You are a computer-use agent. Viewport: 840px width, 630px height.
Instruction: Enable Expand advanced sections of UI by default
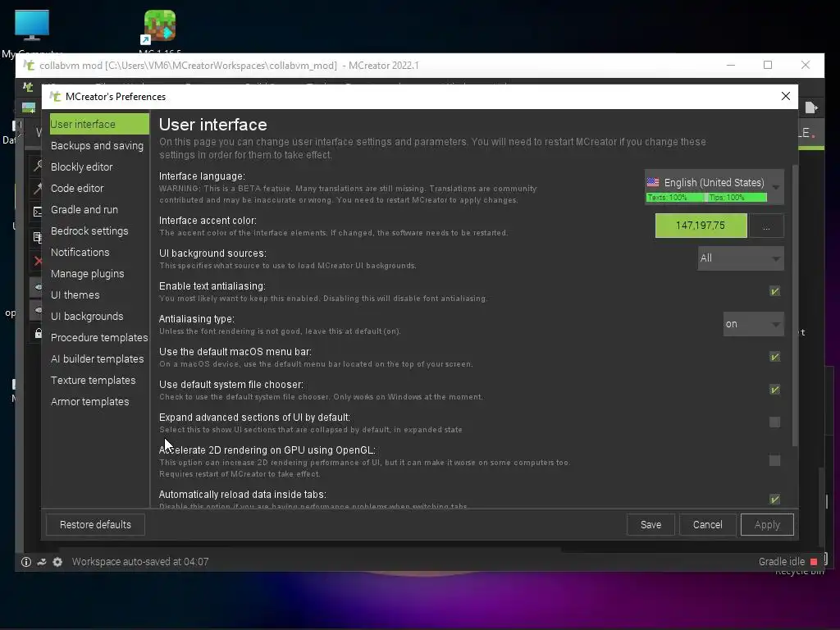tap(774, 422)
